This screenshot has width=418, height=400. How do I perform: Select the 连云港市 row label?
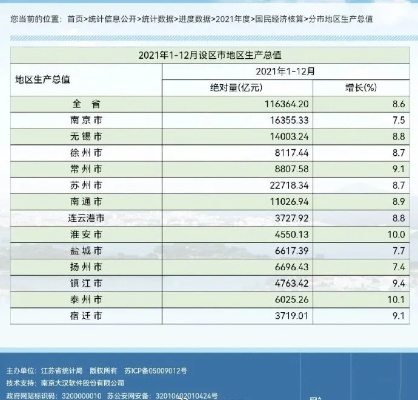coord(86,218)
